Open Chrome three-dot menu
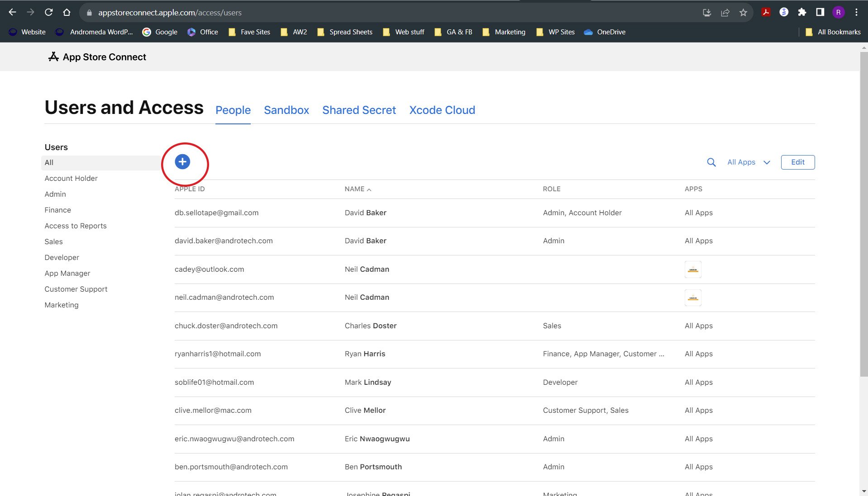The image size is (868, 496). (856, 12)
